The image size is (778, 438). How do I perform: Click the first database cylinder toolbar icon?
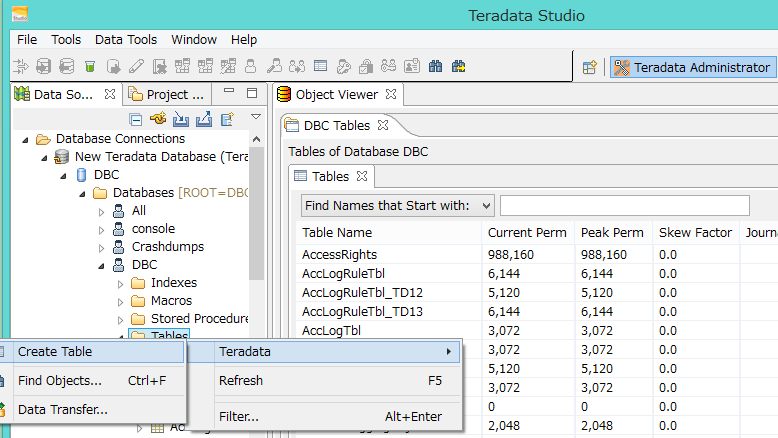click(x=44, y=66)
